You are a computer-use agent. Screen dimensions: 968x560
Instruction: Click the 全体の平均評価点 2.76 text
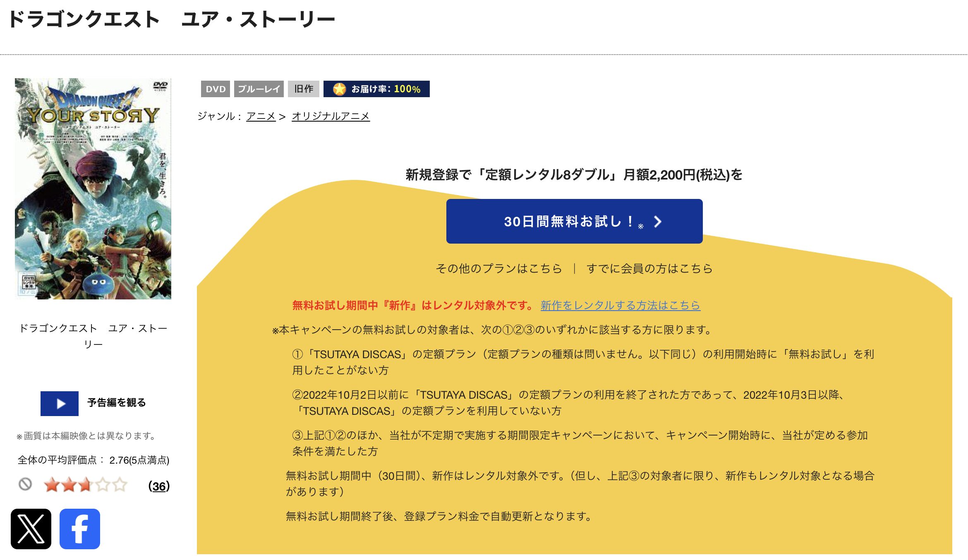pyautogui.click(x=93, y=460)
